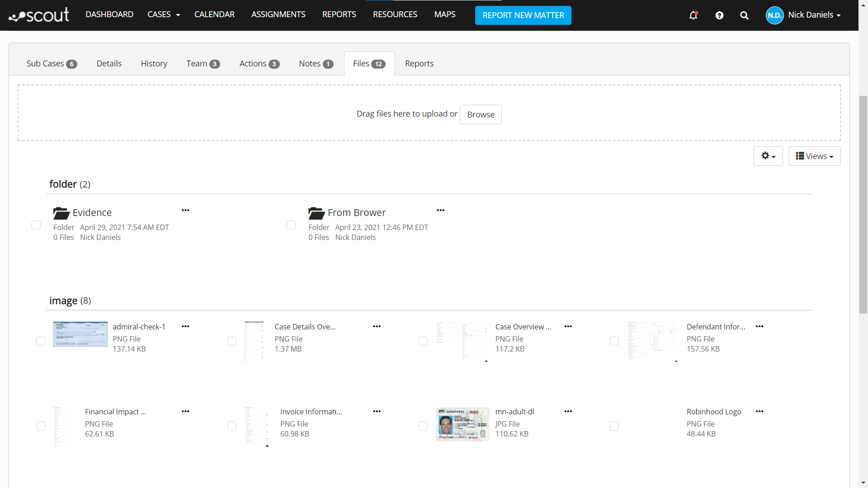Open the search icon in the header
868x488 pixels.
(744, 15)
